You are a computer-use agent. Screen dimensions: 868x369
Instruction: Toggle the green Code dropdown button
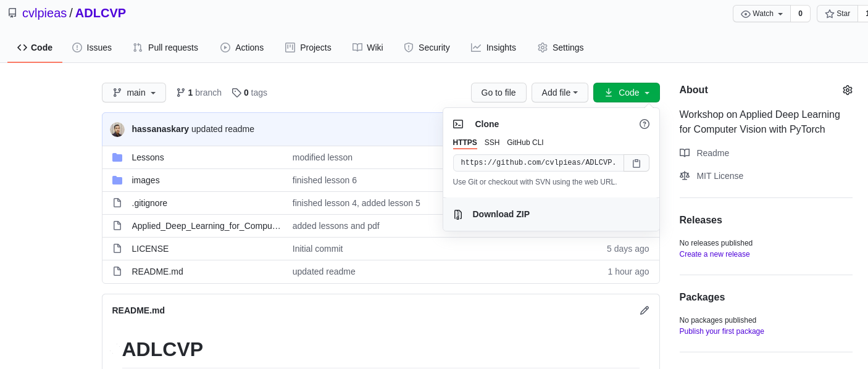(627, 93)
